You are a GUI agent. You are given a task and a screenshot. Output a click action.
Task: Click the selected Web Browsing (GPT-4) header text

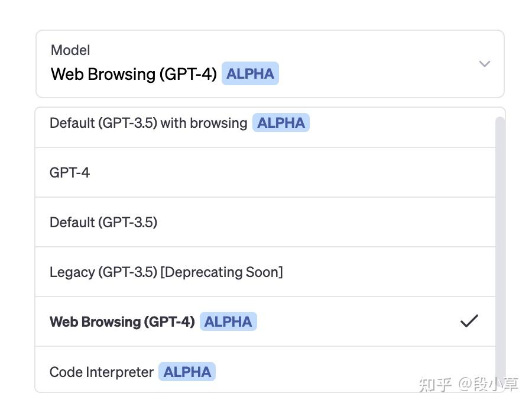click(x=134, y=74)
